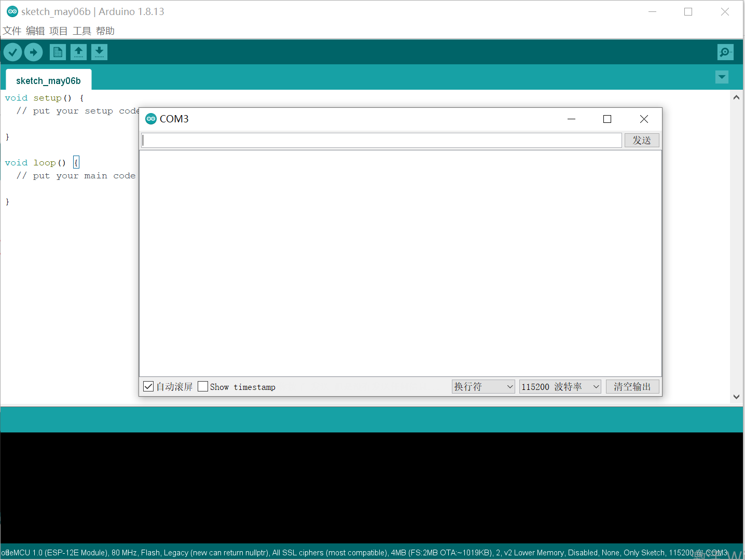This screenshot has width=745, height=560.
Task: Click the serial message input field
Action: coord(382,140)
